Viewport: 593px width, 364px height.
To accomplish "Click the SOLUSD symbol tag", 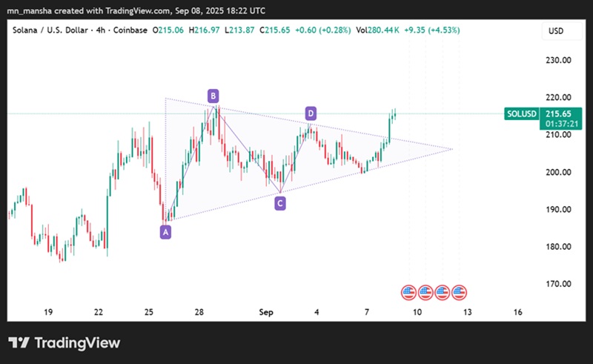I will coord(521,114).
